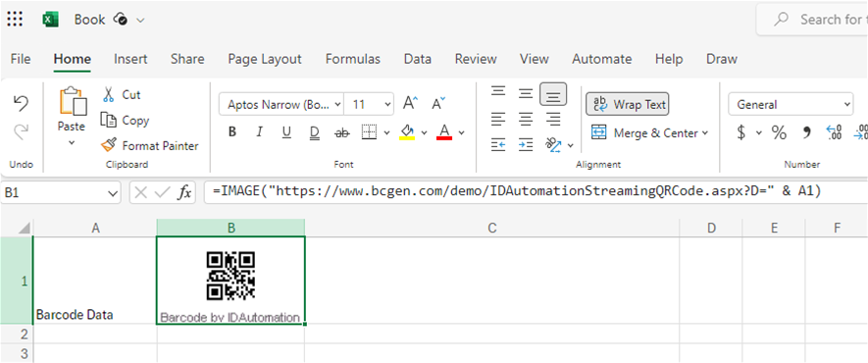Activate the Format Painter brush

pos(109,145)
